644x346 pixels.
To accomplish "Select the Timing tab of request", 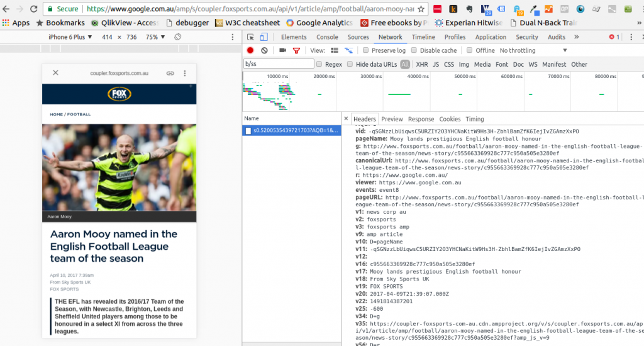I will click(x=475, y=119).
